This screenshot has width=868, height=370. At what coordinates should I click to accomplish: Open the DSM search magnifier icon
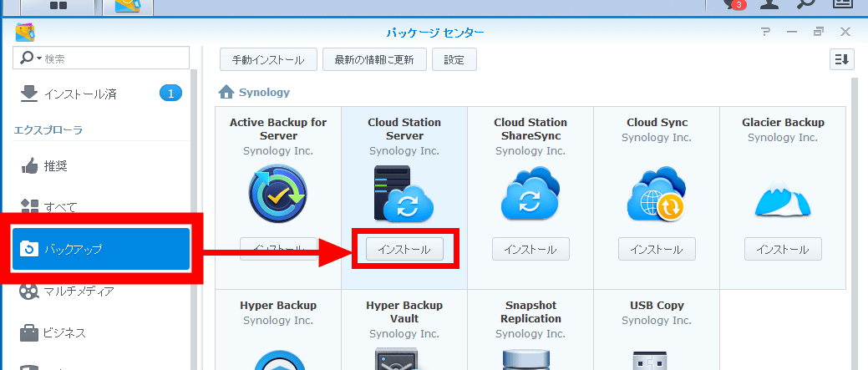click(805, 4)
